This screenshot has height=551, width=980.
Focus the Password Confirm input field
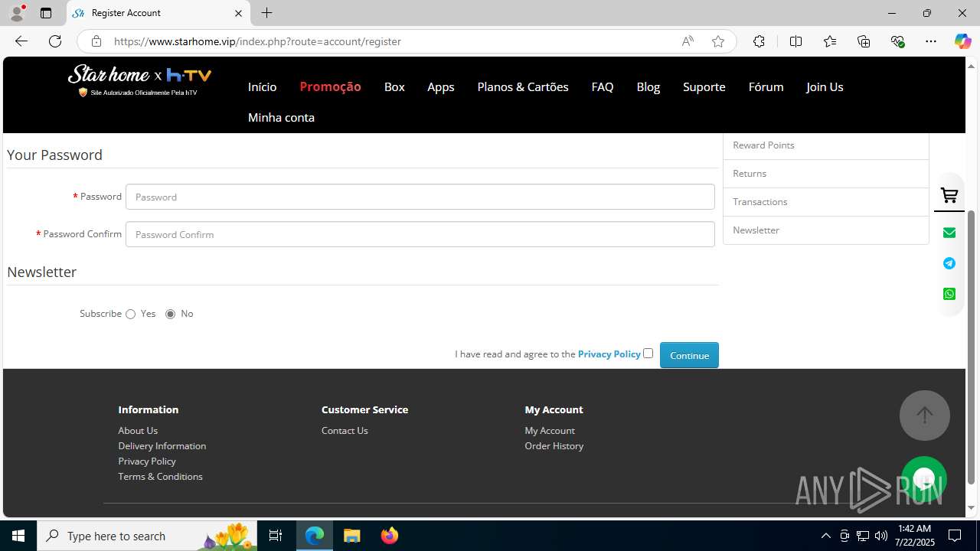click(x=420, y=234)
